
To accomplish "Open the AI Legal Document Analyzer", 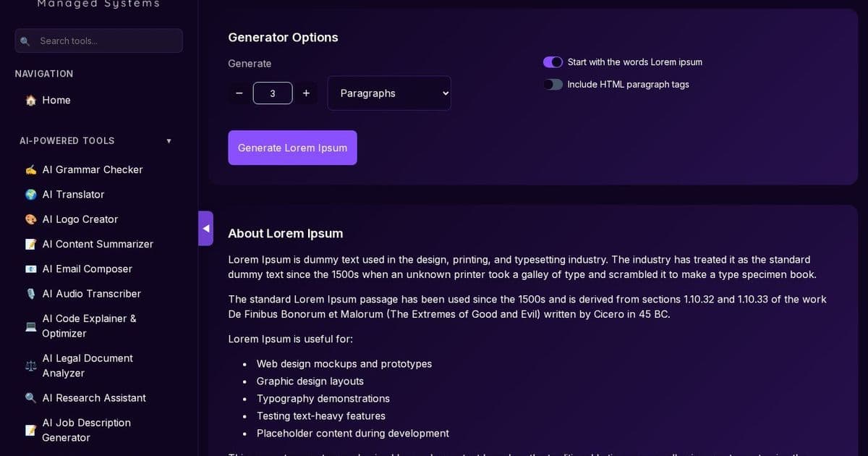I will pos(88,366).
